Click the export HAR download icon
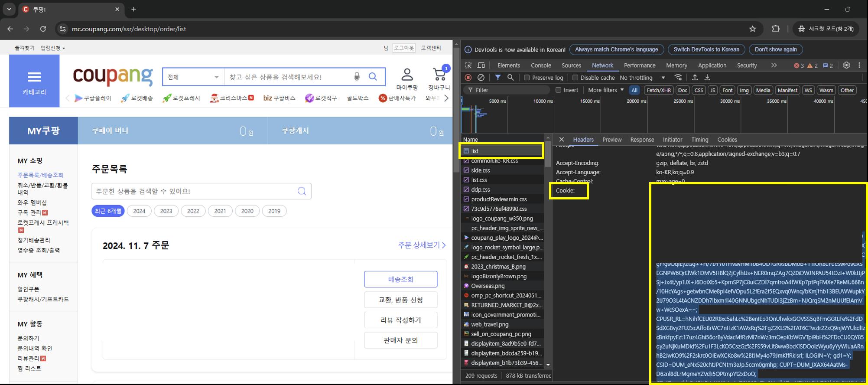 point(707,78)
